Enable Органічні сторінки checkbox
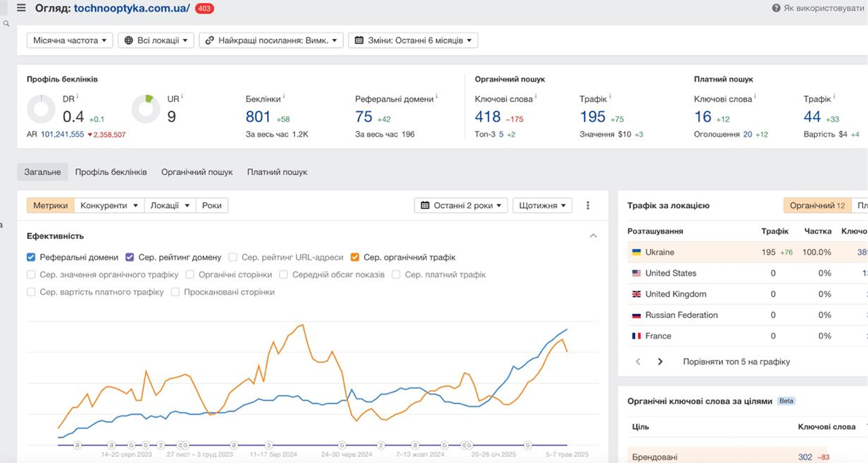Viewport: 868px width, 463px height. [x=190, y=275]
